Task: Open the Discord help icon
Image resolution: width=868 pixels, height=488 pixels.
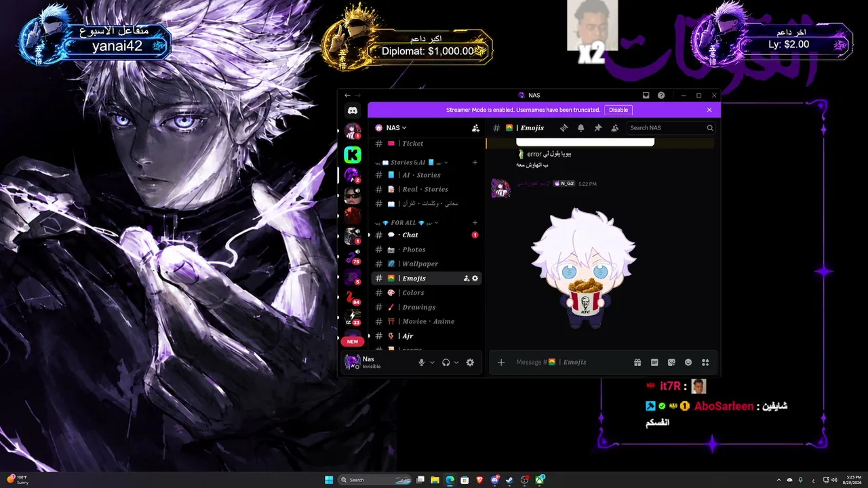Action: pyautogui.click(x=661, y=96)
